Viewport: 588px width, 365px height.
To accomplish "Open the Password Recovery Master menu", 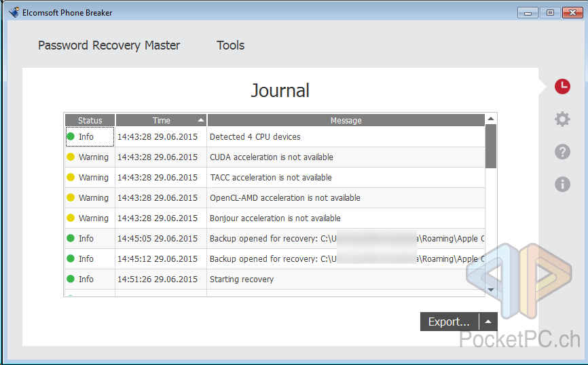I will click(109, 45).
